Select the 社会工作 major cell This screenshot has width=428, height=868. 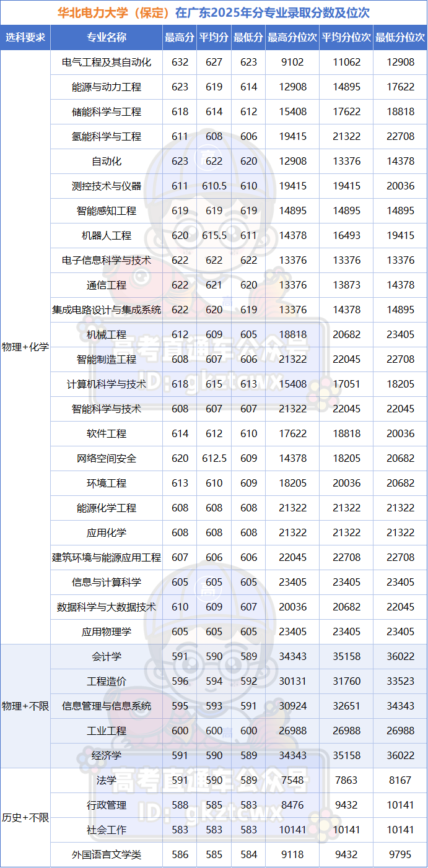point(107,830)
